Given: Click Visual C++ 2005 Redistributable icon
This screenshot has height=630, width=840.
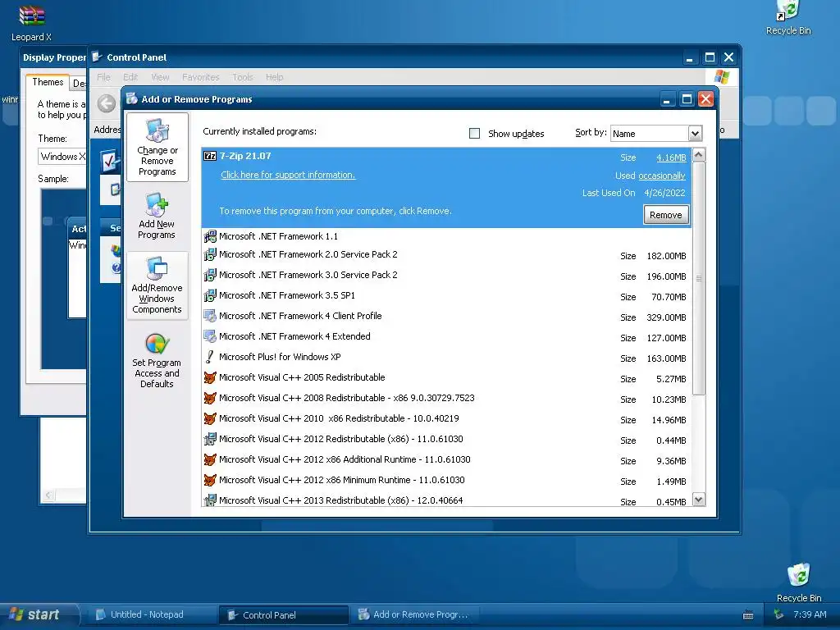Looking at the screenshot, I should pos(210,377).
